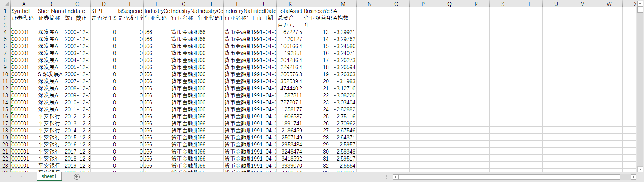This screenshot has width=644, height=182.
Task: Select the business year value 32
Action: (x=316, y=166)
